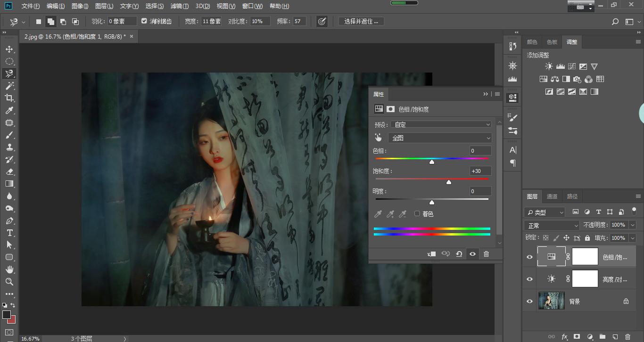The height and width of the screenshot is (342, 644).
Task: Toggle the 消除锯齿 anti-alias checkbox
Action: click(x=144, y=21)
